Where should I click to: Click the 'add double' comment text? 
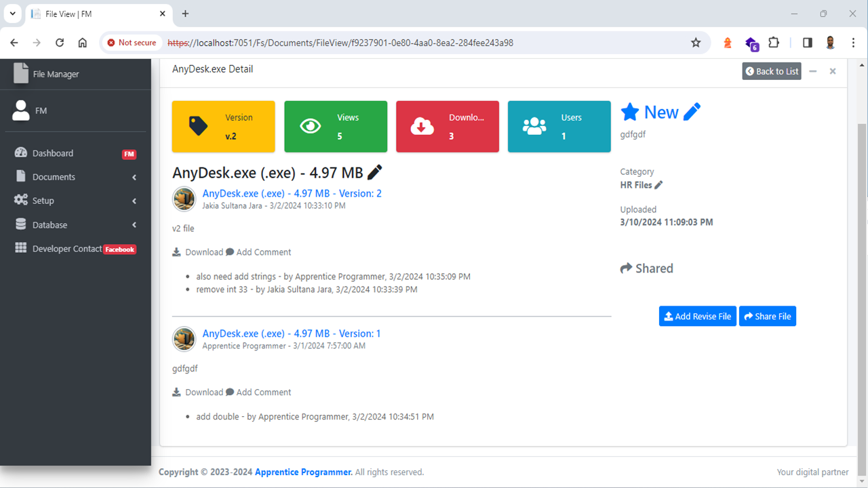315,417
